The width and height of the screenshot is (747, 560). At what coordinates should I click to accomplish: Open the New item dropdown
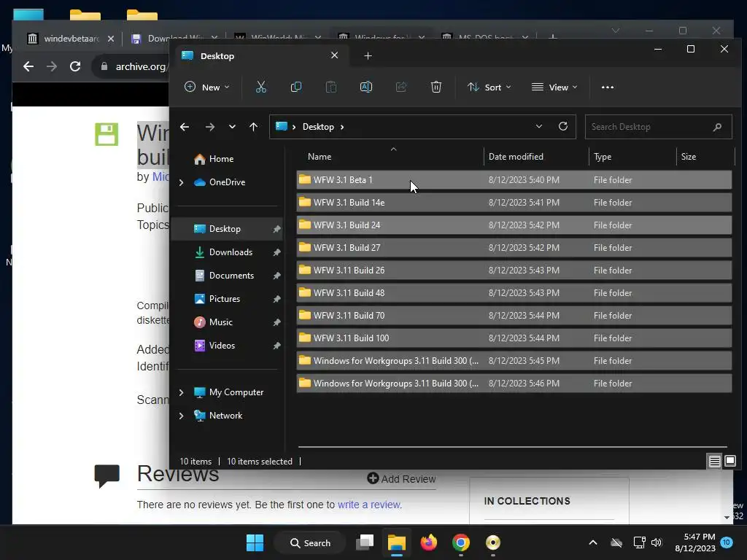point(207,87)
